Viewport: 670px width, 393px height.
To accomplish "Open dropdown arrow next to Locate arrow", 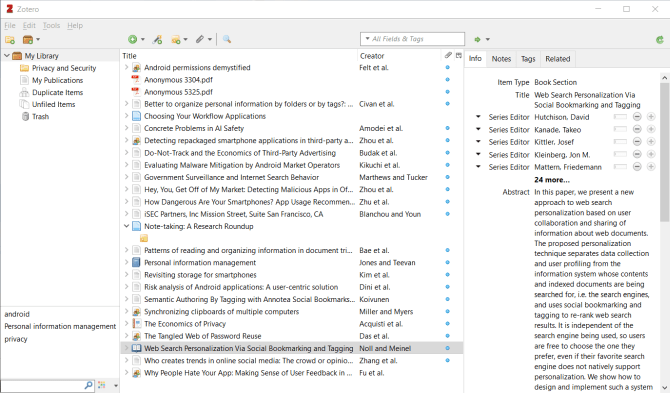I will pyautogui.click(x=488, y=40).
